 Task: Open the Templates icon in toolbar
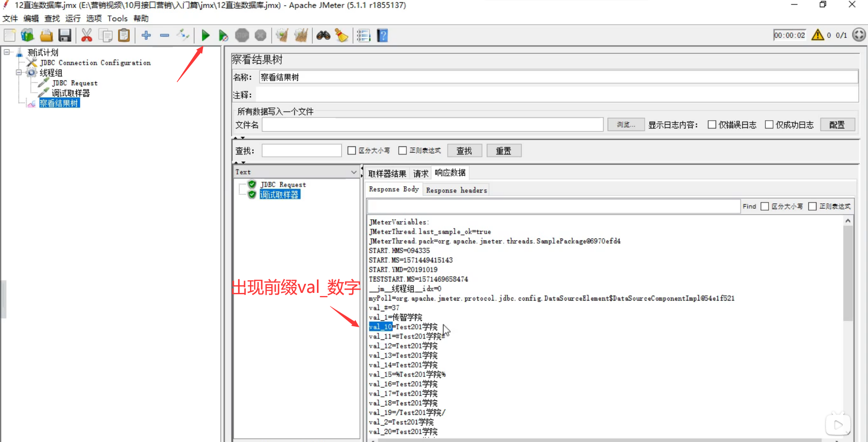point(28,35)
